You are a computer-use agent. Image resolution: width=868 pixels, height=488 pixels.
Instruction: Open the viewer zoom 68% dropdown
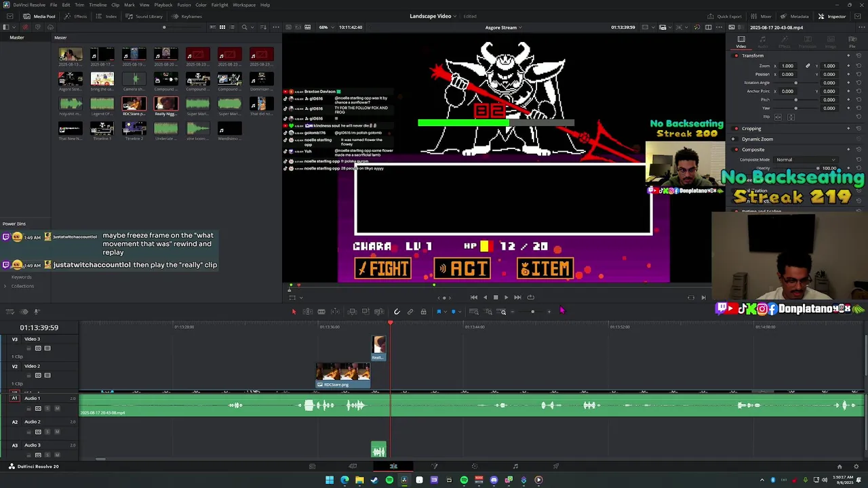[x=325, y=27]
